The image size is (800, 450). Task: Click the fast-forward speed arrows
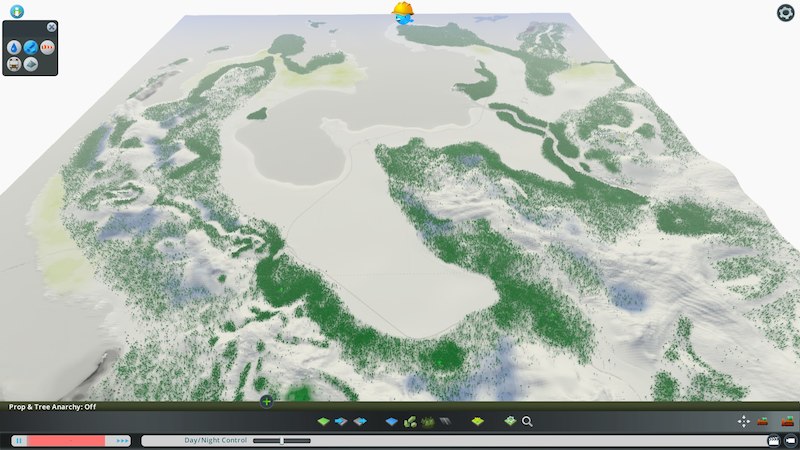point(122,440)
